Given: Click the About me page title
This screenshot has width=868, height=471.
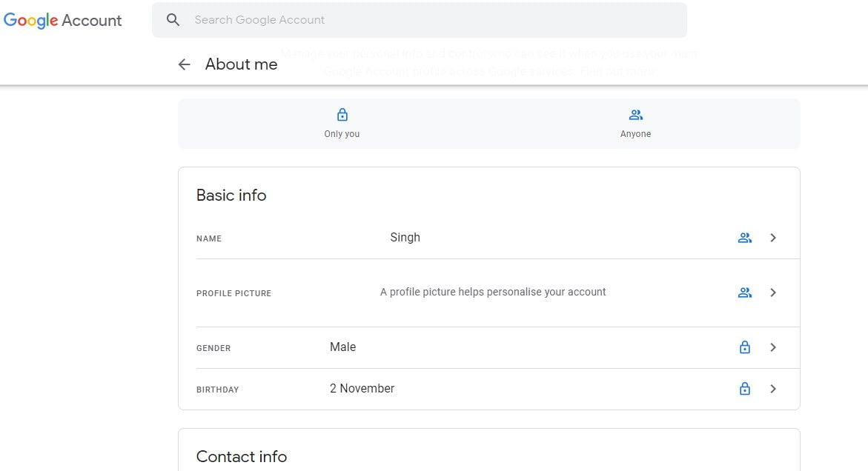Looking at the screenshot, I should [x=241, y=64].
